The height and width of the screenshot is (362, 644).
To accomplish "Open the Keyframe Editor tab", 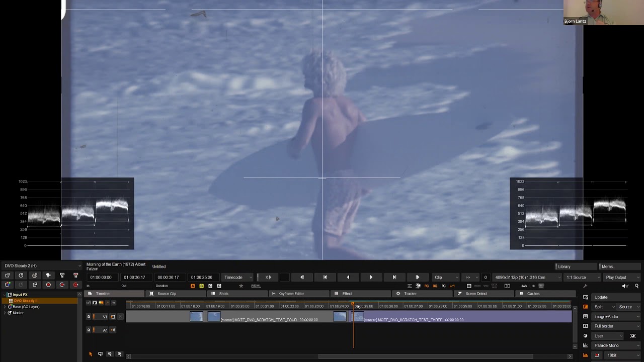I will (x=299, y=294).
